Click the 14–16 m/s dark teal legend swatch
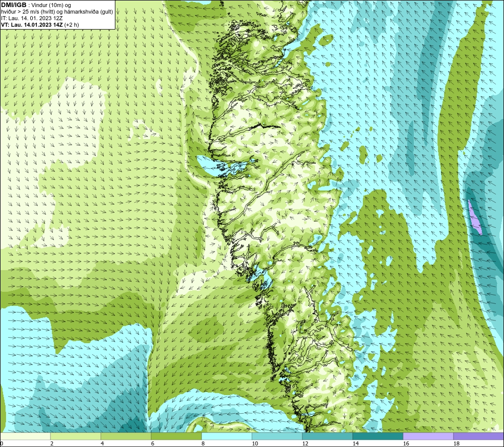The image size is (504, 447). click(377, 436)
